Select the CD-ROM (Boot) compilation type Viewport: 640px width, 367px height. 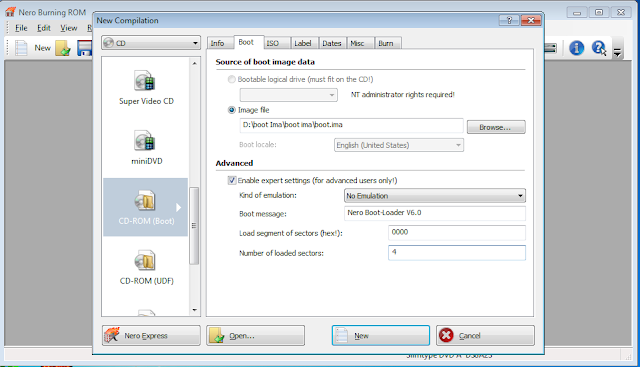click(146, 207)
